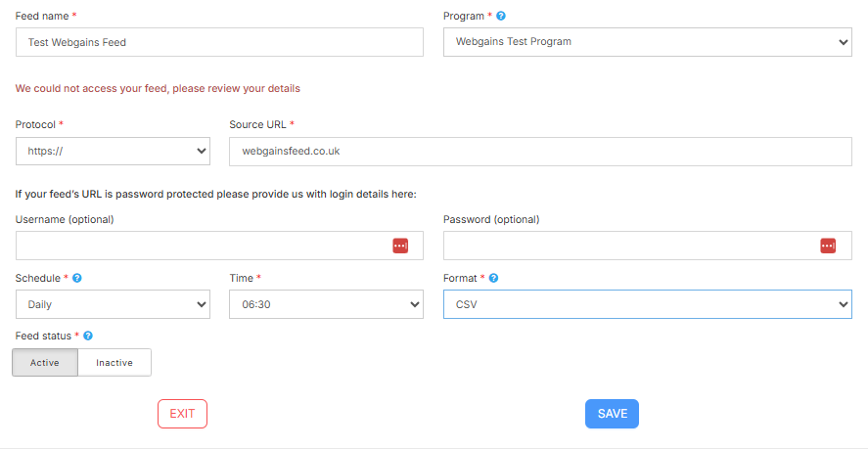868x449 pixels.
Task: Open the Time 06:30 dropdown
Action: tap(326, 304)
